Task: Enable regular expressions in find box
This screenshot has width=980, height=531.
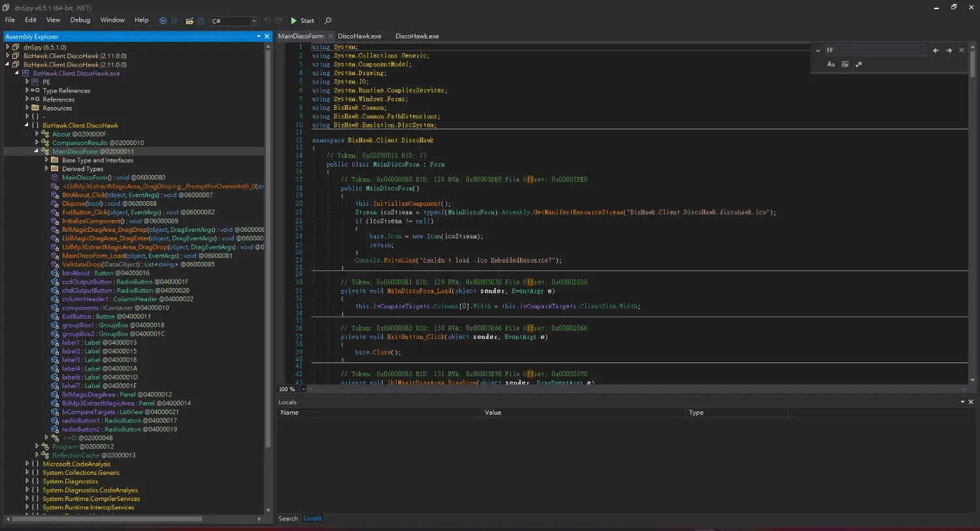Action: 858,64
